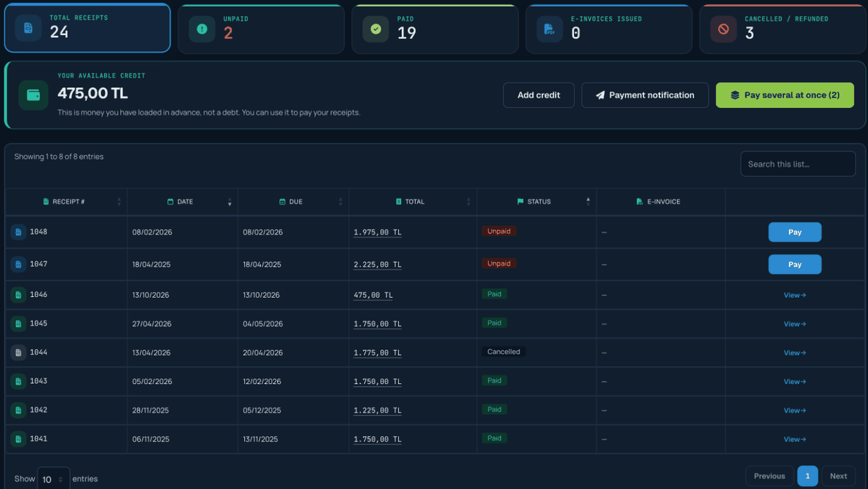This screenshot has height=489, width=868.
Task: Click the receipt icon for 1045
Action: [18, 324]
